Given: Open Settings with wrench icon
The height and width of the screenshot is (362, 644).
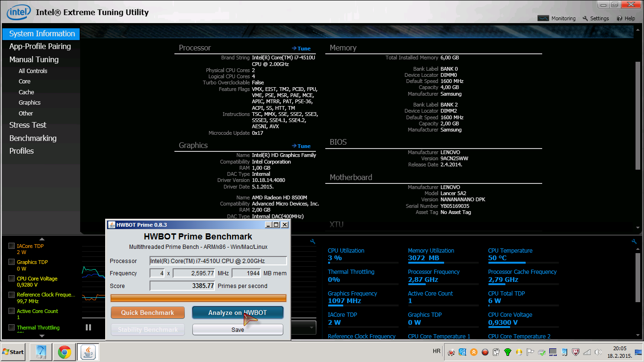Looking at the screenshot, I should tap(595, 18).
